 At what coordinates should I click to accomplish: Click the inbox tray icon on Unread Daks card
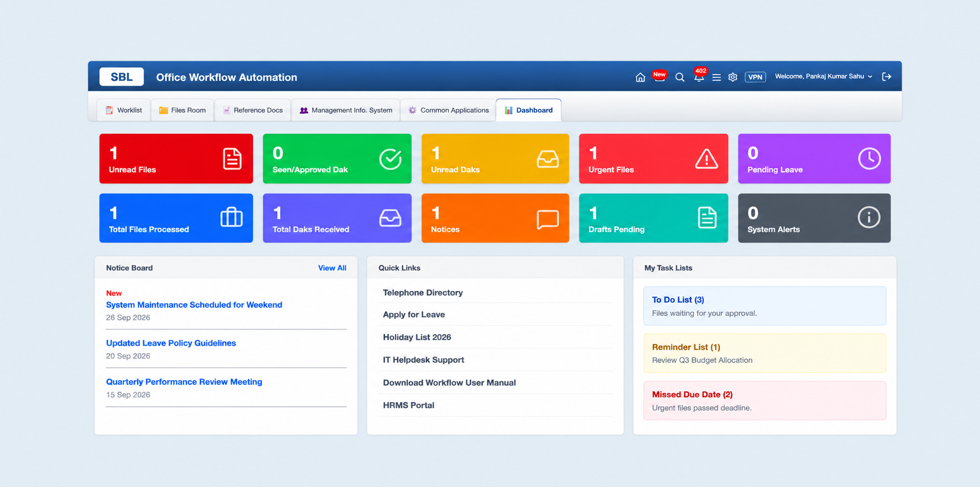[x=548, y=159]
